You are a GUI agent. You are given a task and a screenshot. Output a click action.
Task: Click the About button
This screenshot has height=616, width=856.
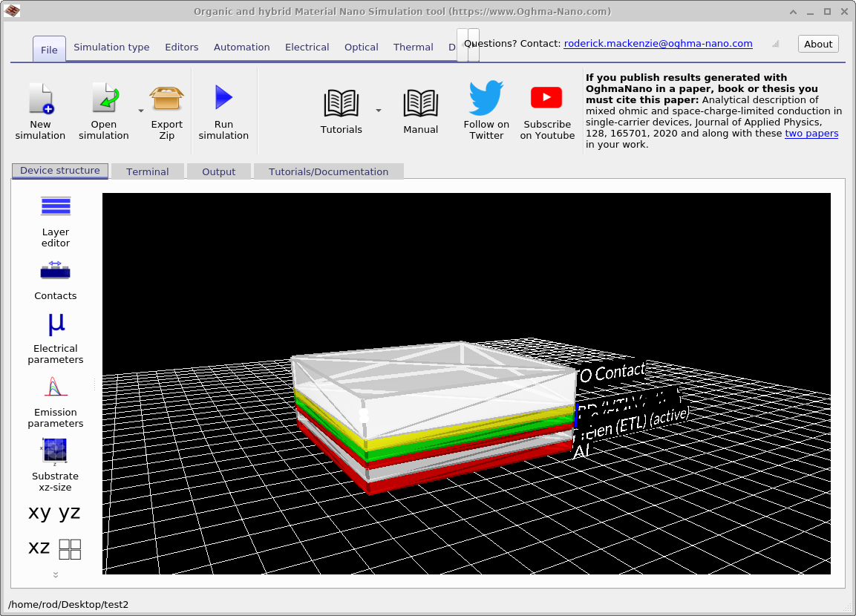[x=817, y=44]
